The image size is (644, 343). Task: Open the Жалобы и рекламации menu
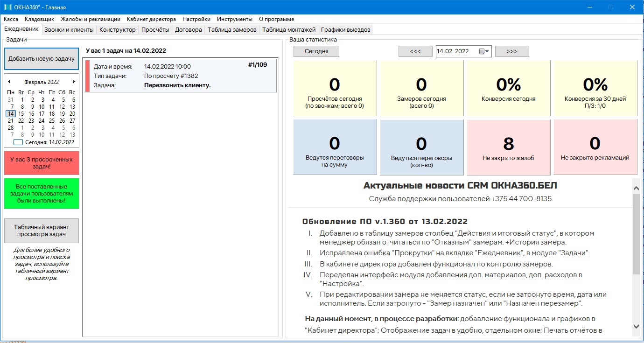(91, 19)
